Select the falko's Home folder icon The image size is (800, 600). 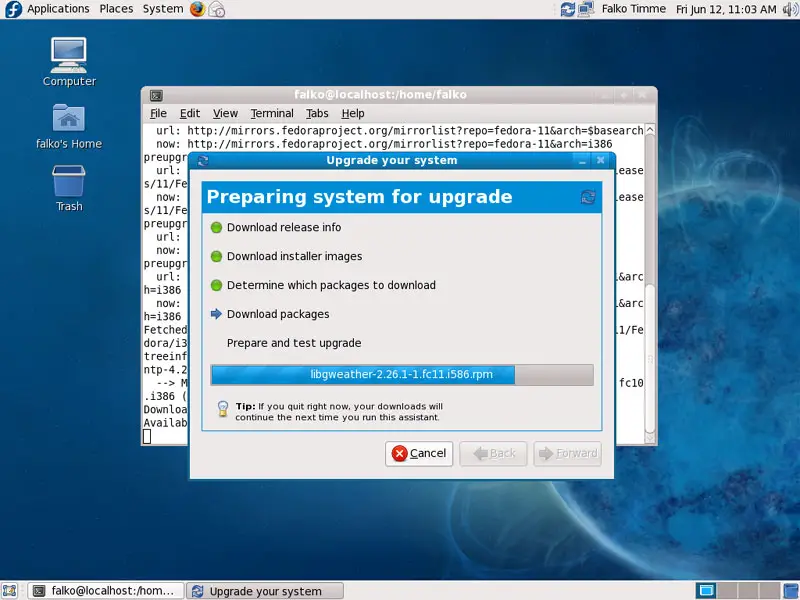point(69,127)
